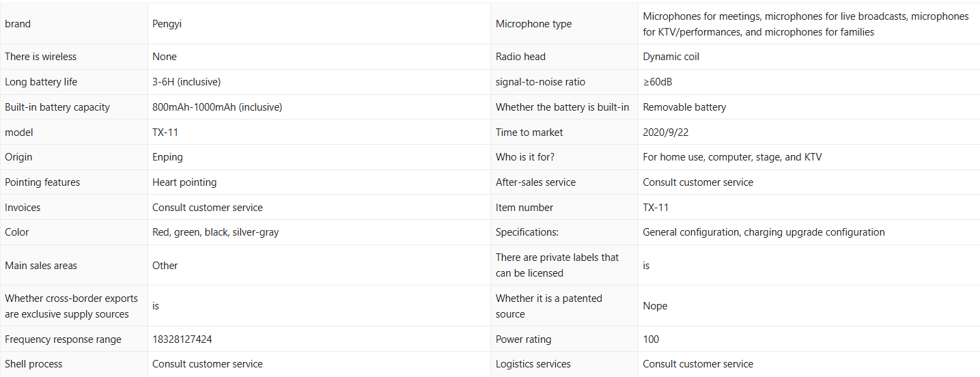This screenshot has height=377, width=980.
Task: Click 'Consult customer service' in After-sales row
Action: point(698,182)
